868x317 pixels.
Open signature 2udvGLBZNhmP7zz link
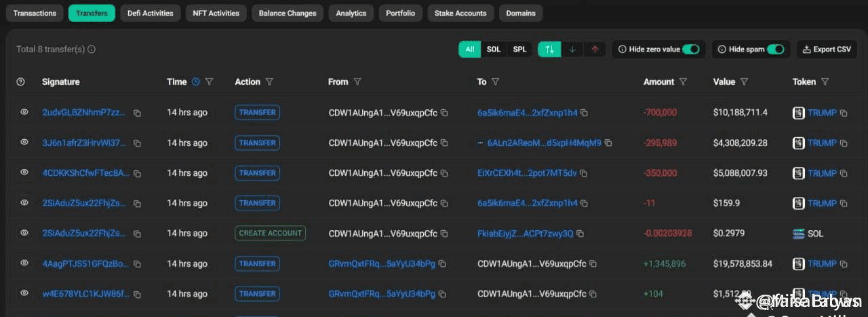tap(84, 113)
